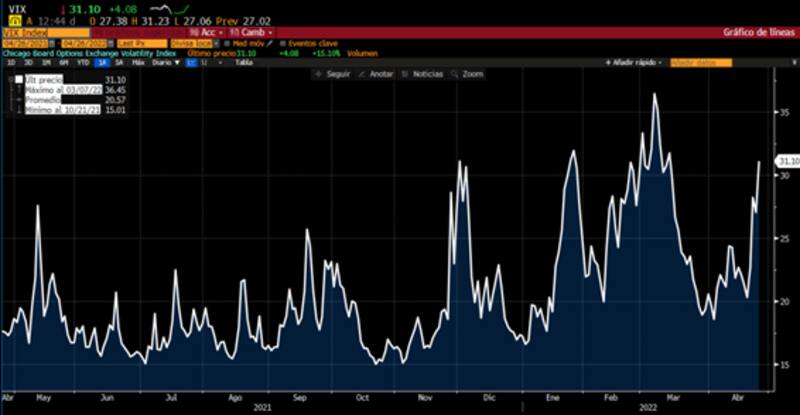Screen dimensions: 800x415
Task: Switch to the 5A time range
Action: tap(118, 62)
